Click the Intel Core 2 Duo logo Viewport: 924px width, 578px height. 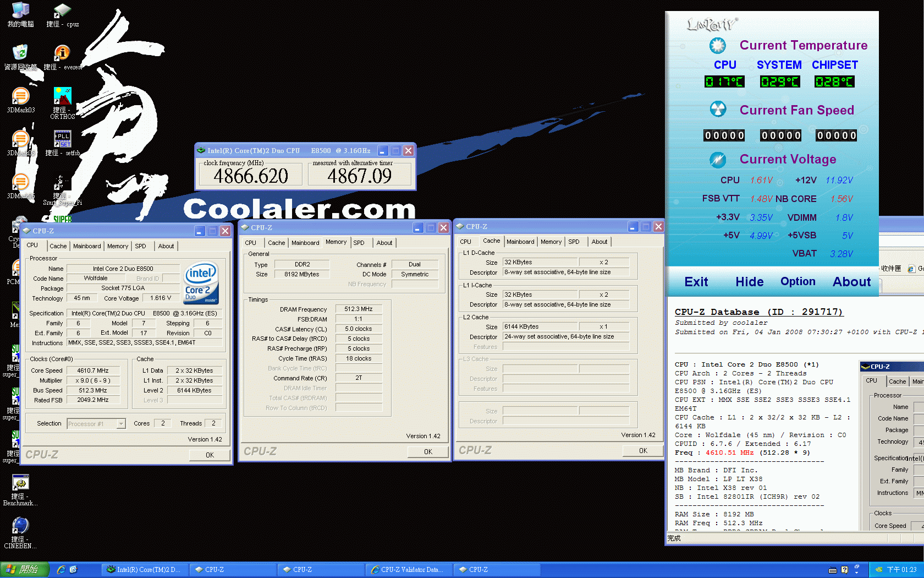tap(201, 282)
